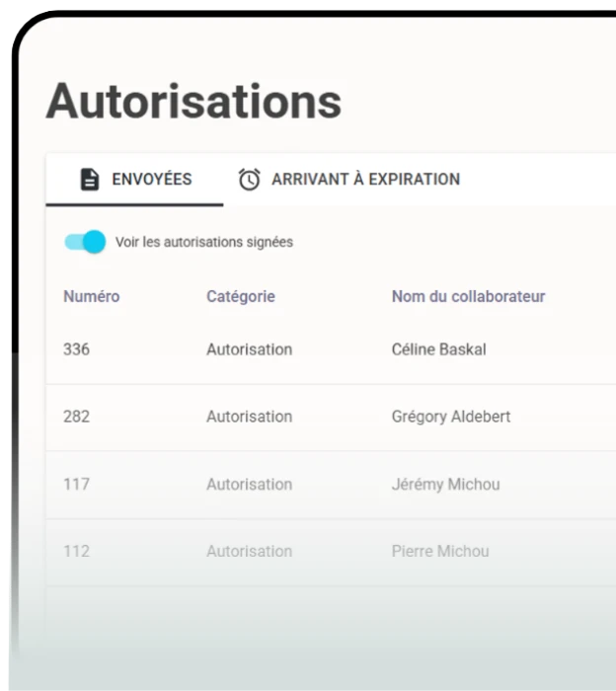Select authorization number 112

pyautogui.click(x=76, y=551)
